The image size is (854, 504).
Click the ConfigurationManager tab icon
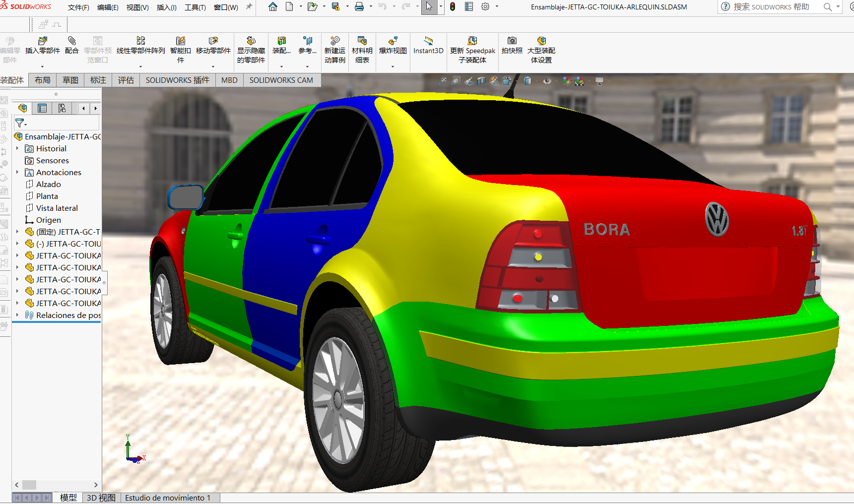(x=62, y=108)
